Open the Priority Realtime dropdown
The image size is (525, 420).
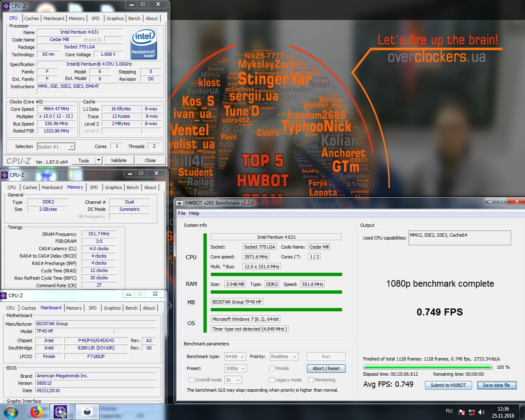283,357
